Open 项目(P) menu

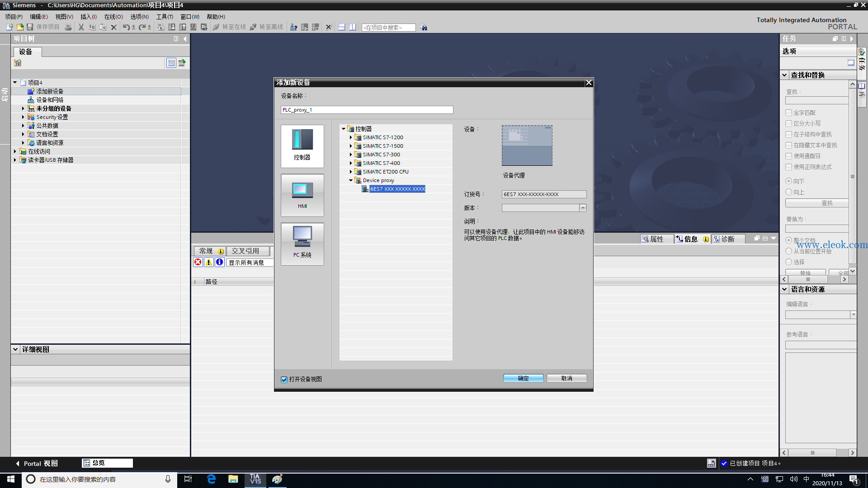click(x=14, y=17)
